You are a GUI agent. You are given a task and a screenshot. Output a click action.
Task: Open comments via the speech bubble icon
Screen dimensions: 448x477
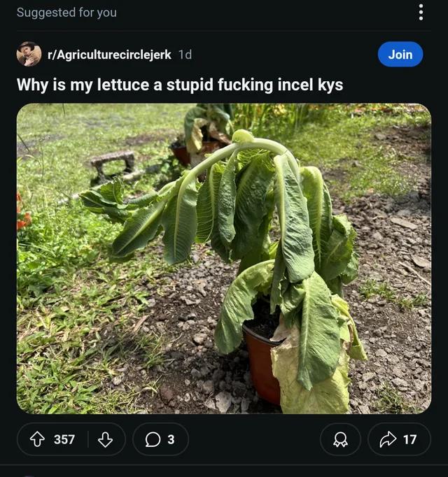(x=152, y=439)
